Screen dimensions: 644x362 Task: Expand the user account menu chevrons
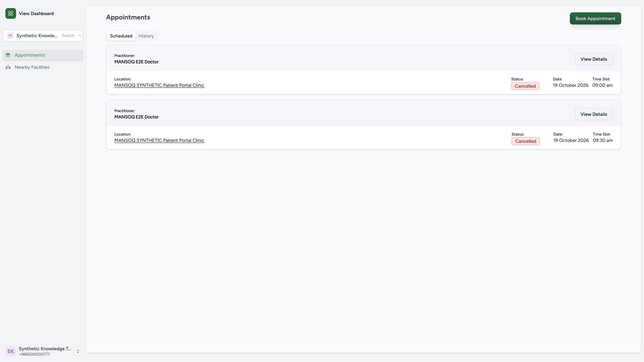click(x=78, y=351)
